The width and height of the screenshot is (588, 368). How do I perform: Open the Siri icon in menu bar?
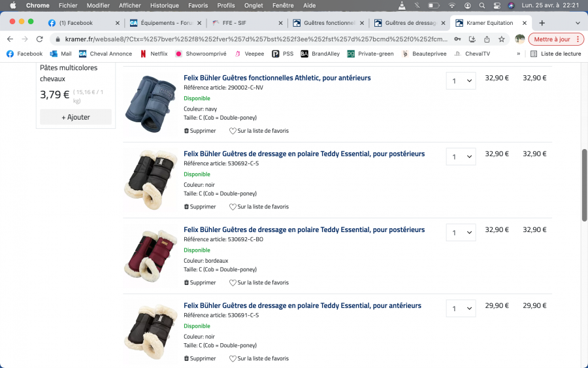point(511,5)
